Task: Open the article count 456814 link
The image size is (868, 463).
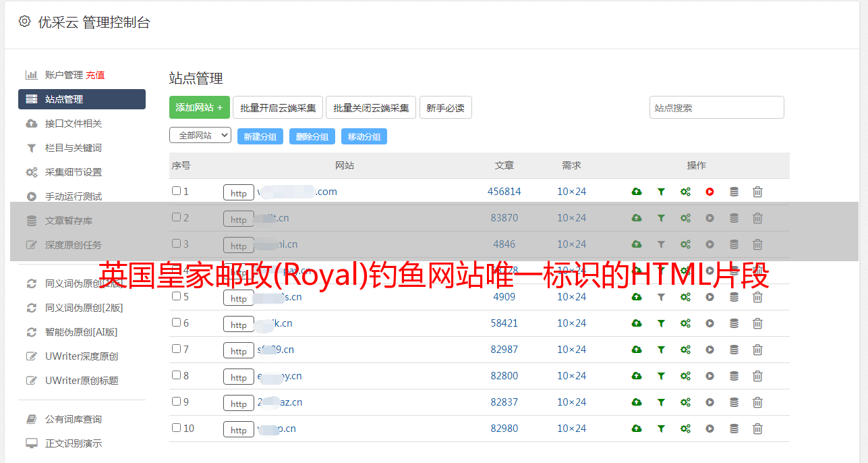Action: pyautogui.click(x=504, y=192)
